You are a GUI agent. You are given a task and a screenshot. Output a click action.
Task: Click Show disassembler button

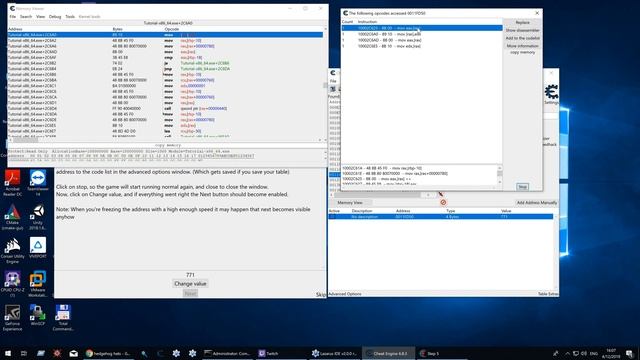[x=522, y=30]
